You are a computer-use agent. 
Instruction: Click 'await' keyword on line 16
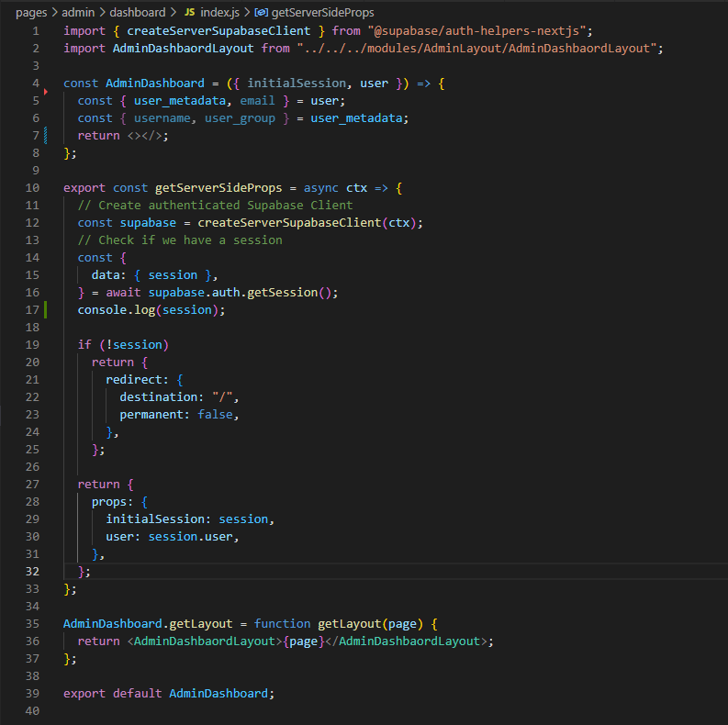coord(123,293)
